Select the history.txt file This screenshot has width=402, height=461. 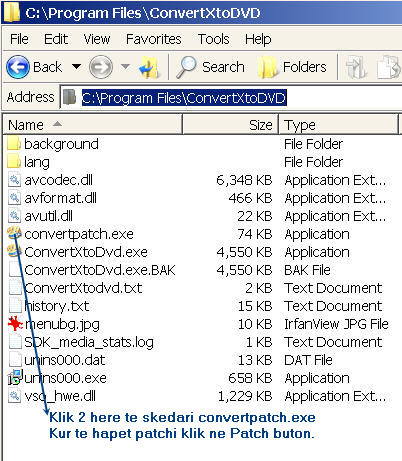coord(49,306)
